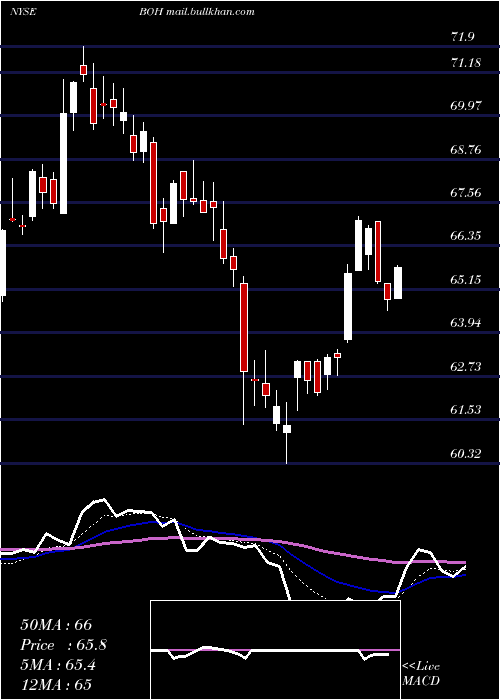Click the 71.9 price axis label

point(462,37)
